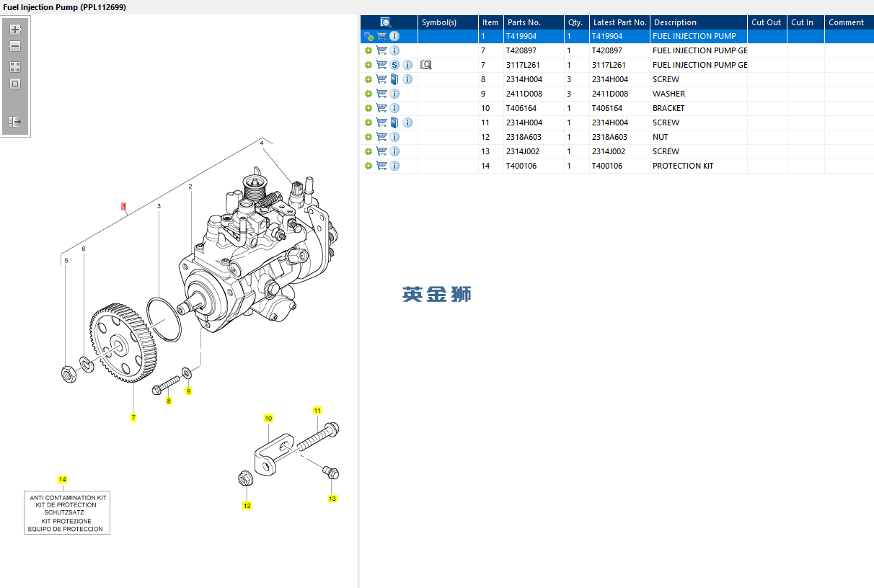This screenshot has height=588, width=874.
Task: Click the zoom in plus button
Action: click(x=15, y=30)
